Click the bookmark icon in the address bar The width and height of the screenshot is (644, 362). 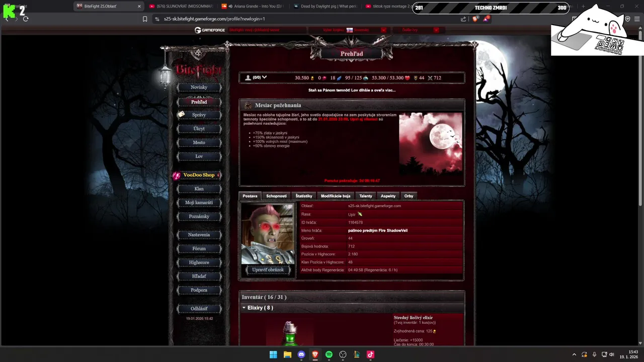(x=145, y=19)
